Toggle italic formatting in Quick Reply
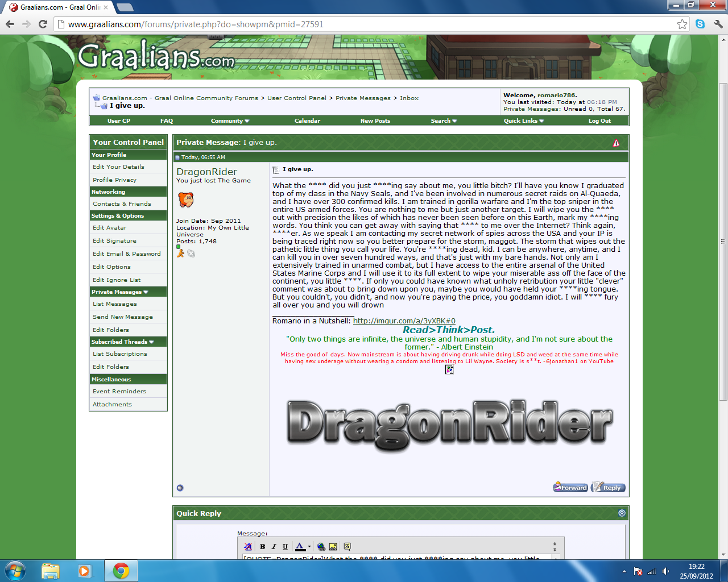This screenshot has width=728, height=582. click(274, 547)
